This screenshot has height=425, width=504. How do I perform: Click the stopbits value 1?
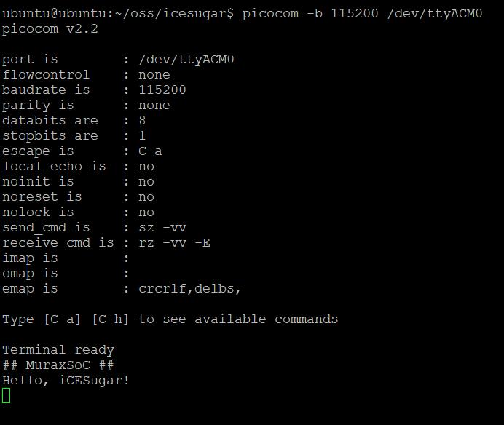(x=143, y=135)
